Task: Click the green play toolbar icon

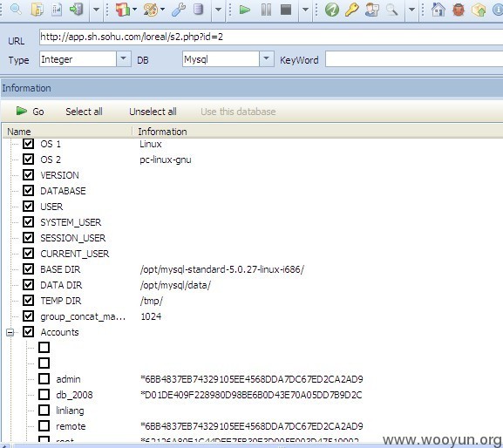Action: [245, 10]
